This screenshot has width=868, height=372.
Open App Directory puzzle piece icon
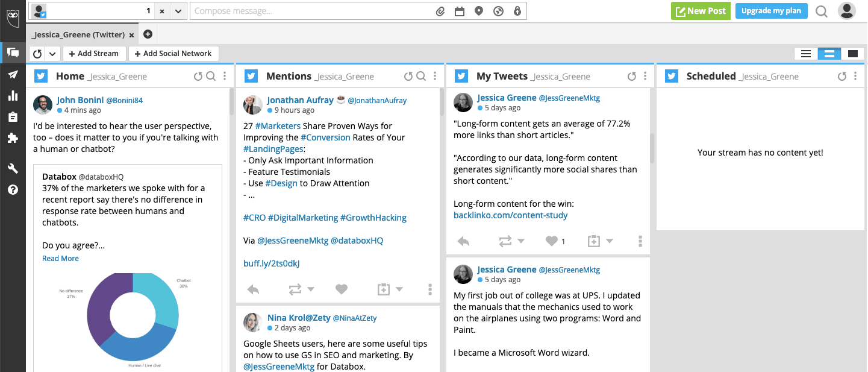click(13, 138)
